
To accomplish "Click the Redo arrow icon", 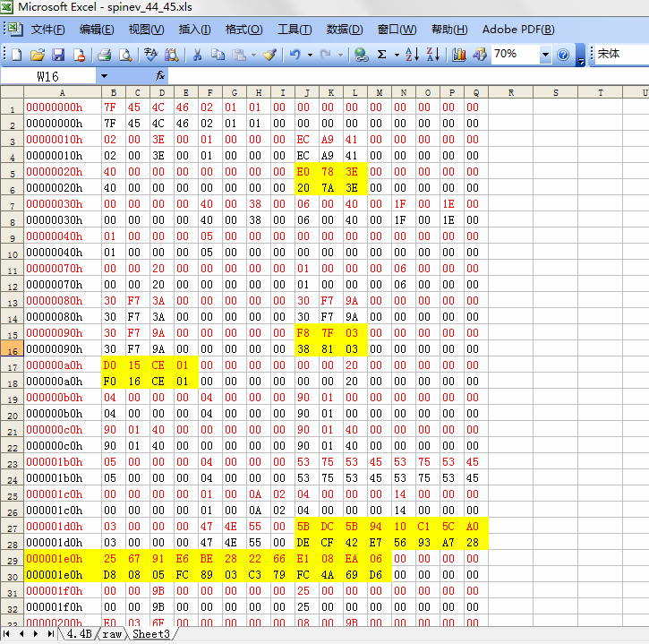I will (x=326, y=55).
